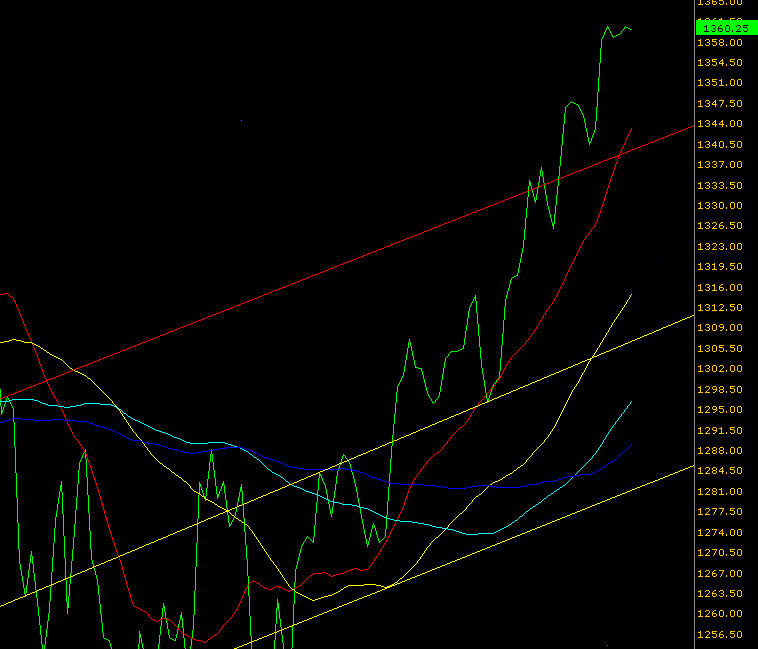This screenshot has height=649, width=758.
Task: Click the 1340.50 price axis label
Action: [720, 144]
